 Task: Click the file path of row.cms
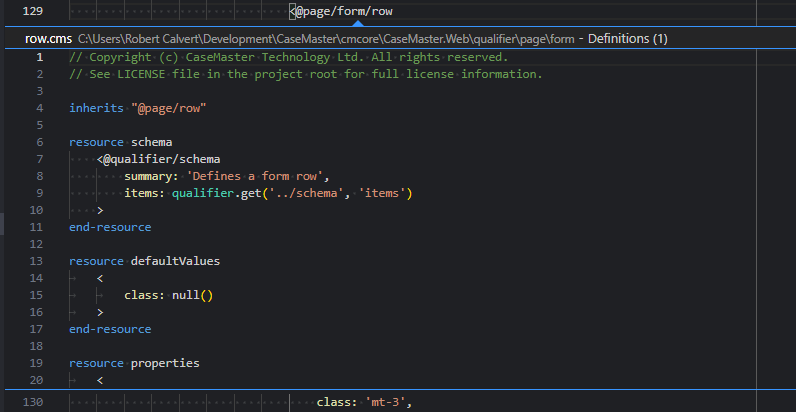326,39
